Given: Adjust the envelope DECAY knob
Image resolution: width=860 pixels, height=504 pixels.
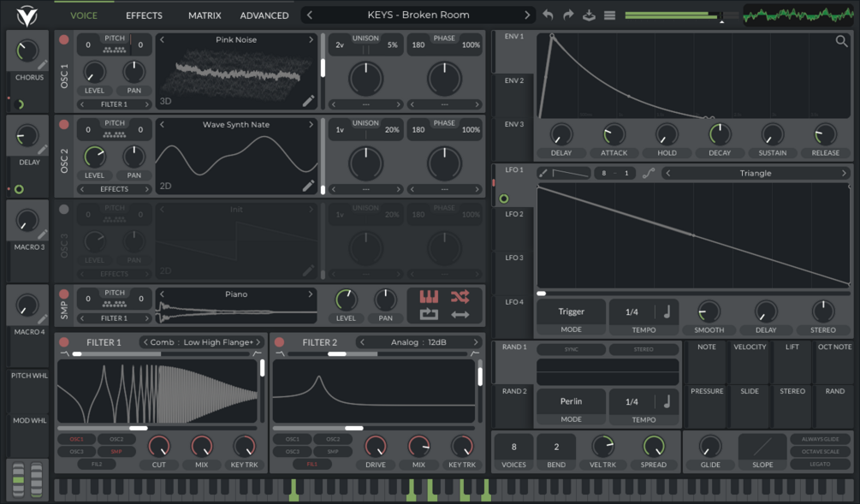Looking at the screenshot, I should (720, 134).
